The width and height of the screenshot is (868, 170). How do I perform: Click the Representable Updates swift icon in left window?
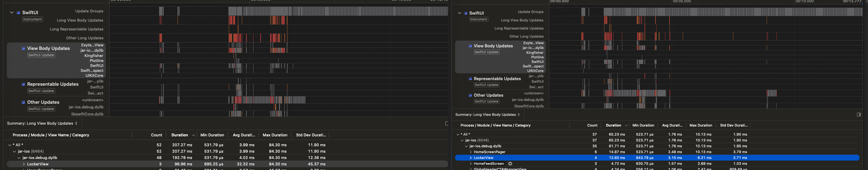(x=23, y=84)
